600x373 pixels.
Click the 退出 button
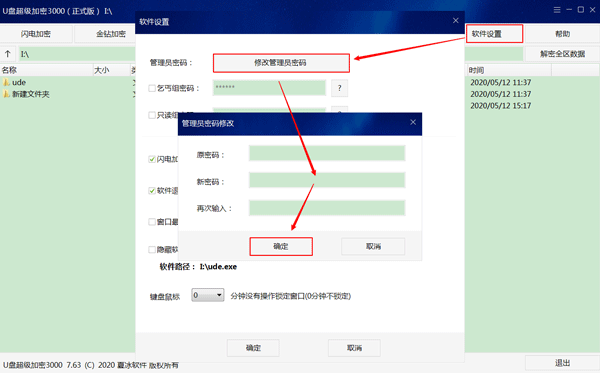tap(562, 363)
